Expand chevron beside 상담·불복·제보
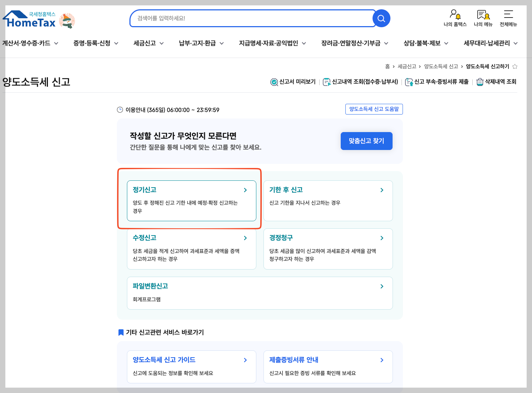532x393 pixels. [x=446, y=43]
